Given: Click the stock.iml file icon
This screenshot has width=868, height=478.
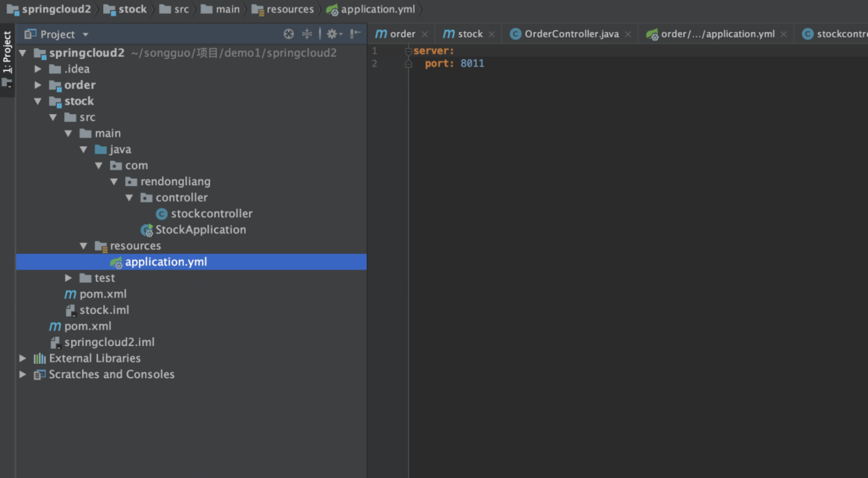Looking at the screenshot, I should (71, 311).
